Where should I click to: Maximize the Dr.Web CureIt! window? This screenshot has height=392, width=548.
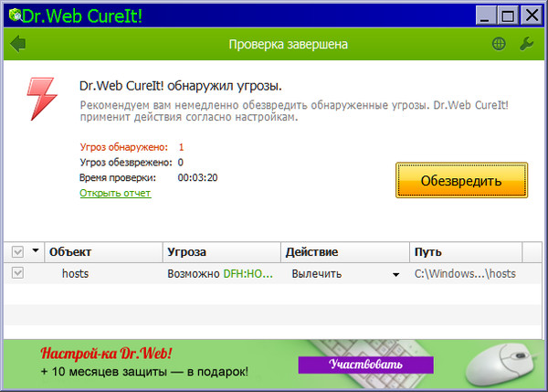pyautogui.click(x=508, y=16)
